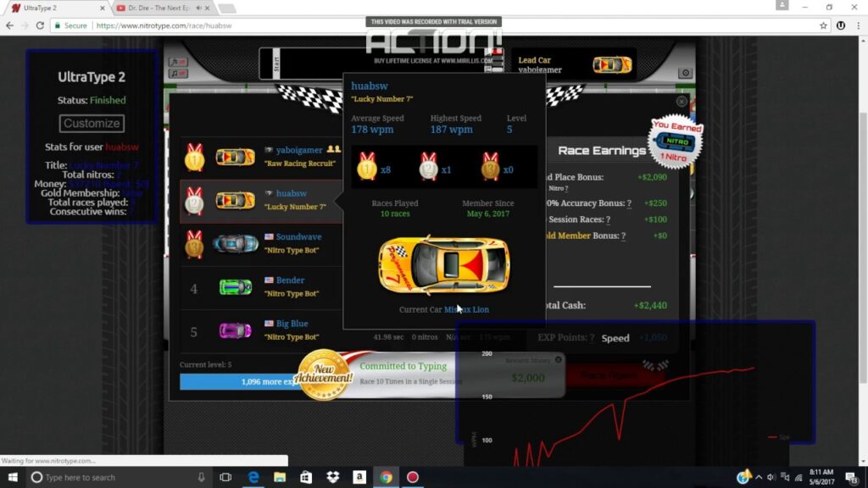The image size is (868, 488).
Task: Open a new browser tab
Action: (227, 8)
